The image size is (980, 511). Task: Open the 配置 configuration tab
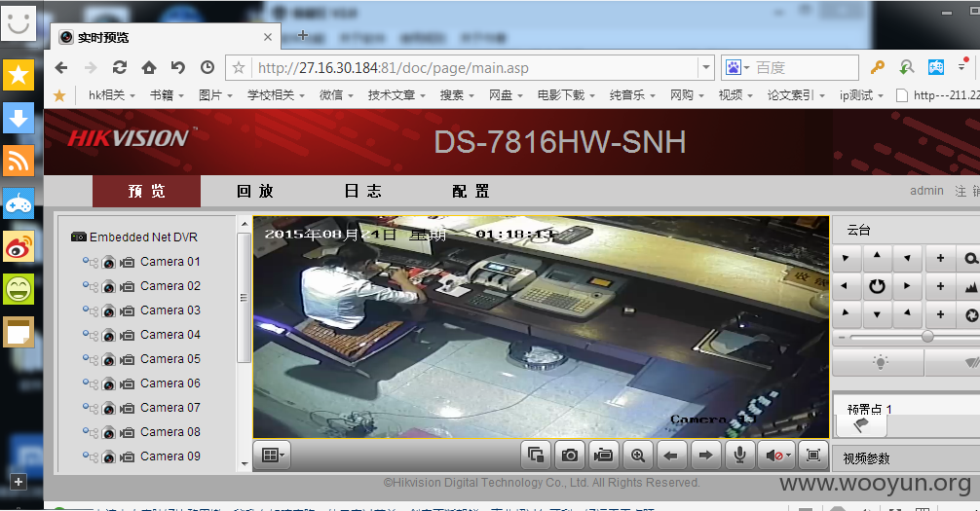pos(471,191)
